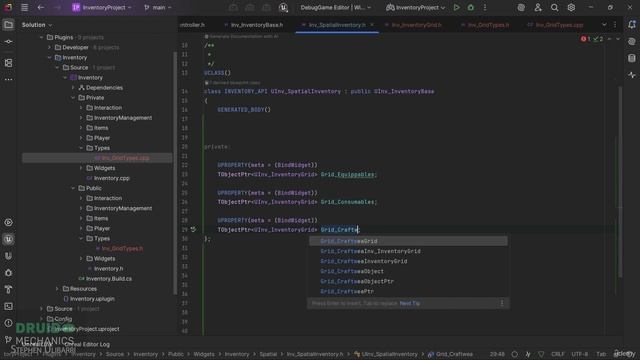Click UTF-8 encoding in status bar

click(580, 354)
